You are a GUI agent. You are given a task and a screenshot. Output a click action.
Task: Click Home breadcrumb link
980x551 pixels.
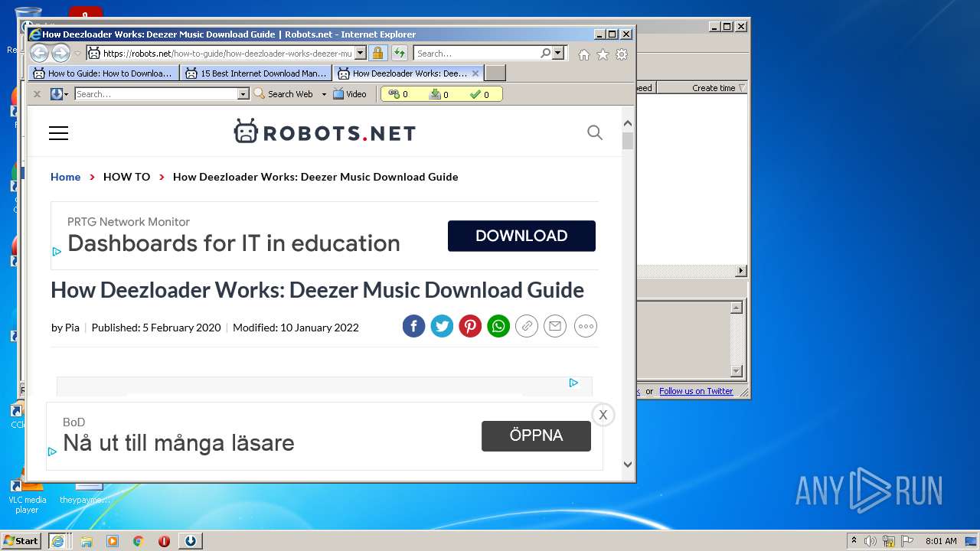(x=65, y=177)
